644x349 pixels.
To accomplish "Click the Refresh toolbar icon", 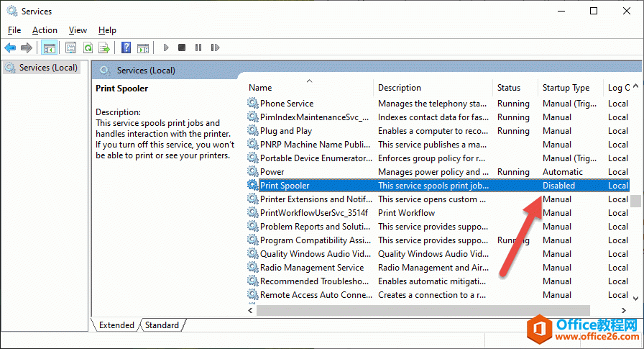I will tap(88, 47).
